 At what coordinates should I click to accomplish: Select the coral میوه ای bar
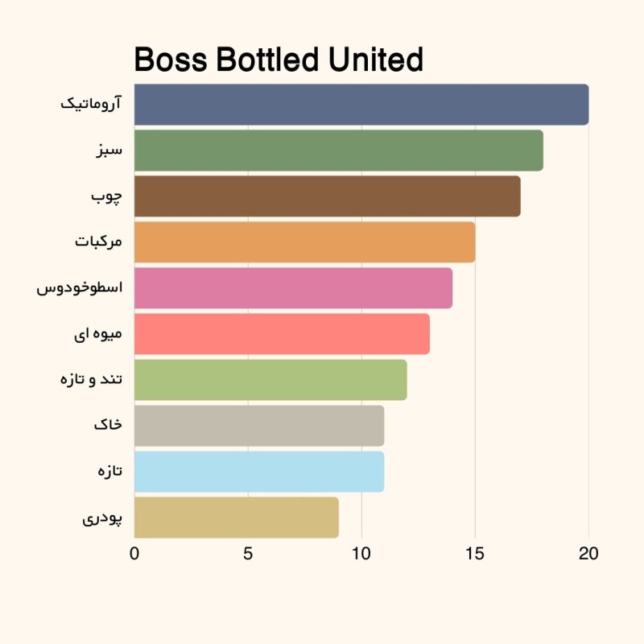click(x=283, y=334)
